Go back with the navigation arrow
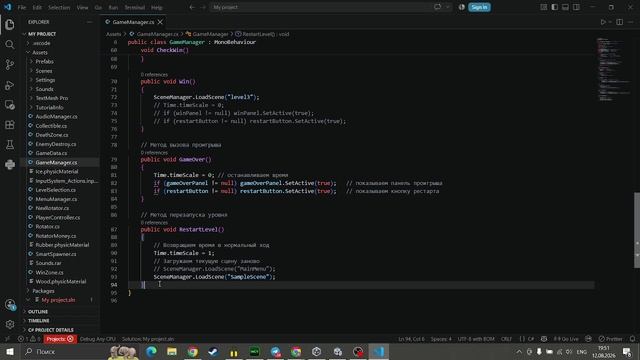Viewport: 640px width, 360px height. click(x=192, y=7)
